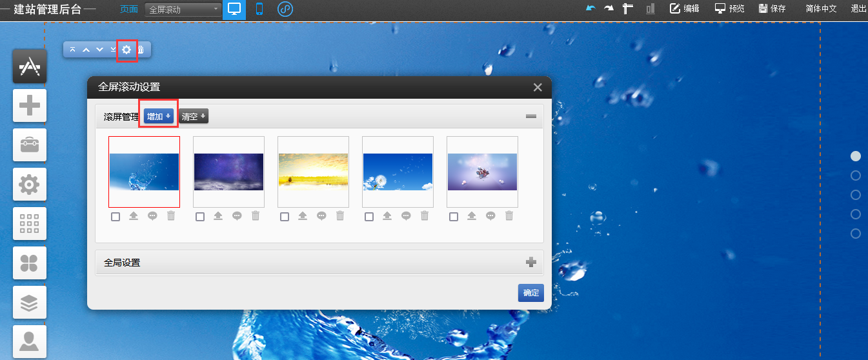Image resolution: width=868 pixels, height=360 pixels.
Task: Click 编辑 in the top bar
Action: tap(685, 8)
